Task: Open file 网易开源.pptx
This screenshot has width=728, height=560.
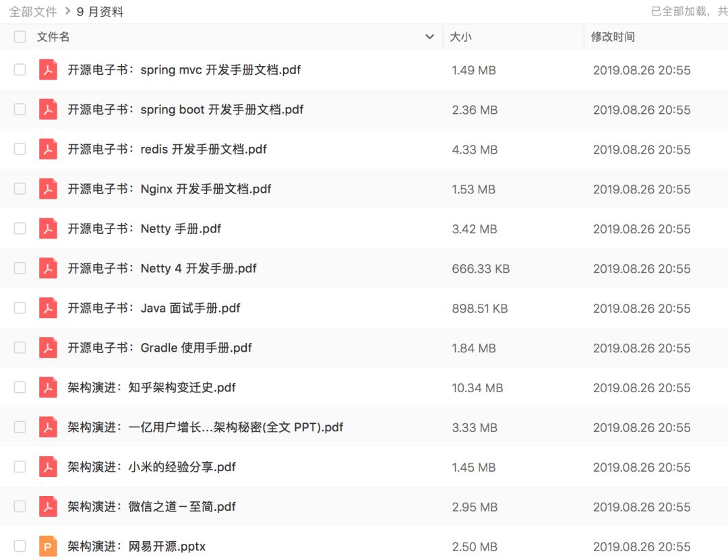Action: [x=136, y=546]
